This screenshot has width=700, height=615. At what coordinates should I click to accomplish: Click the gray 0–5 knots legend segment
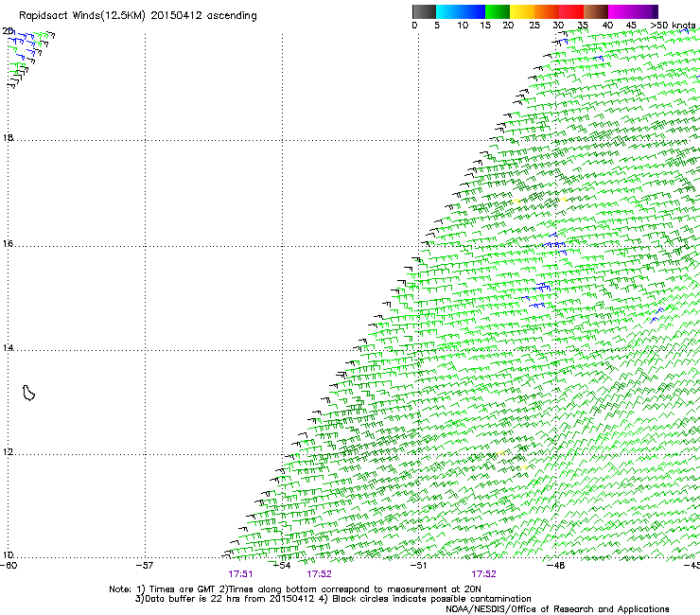tap(424, 11)
